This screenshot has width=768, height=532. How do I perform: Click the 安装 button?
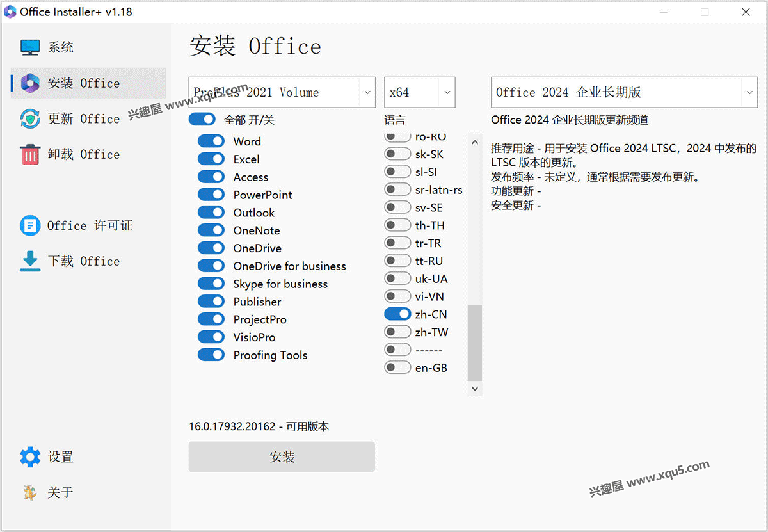[x=282, y=457]
